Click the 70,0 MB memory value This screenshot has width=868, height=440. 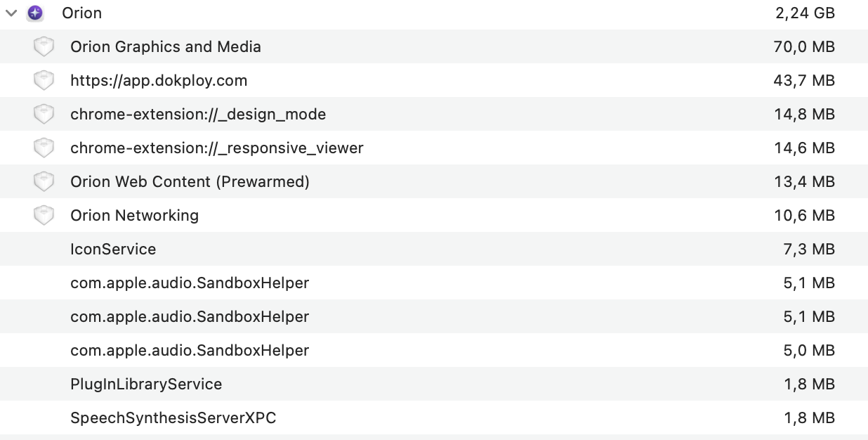(804, 47)
